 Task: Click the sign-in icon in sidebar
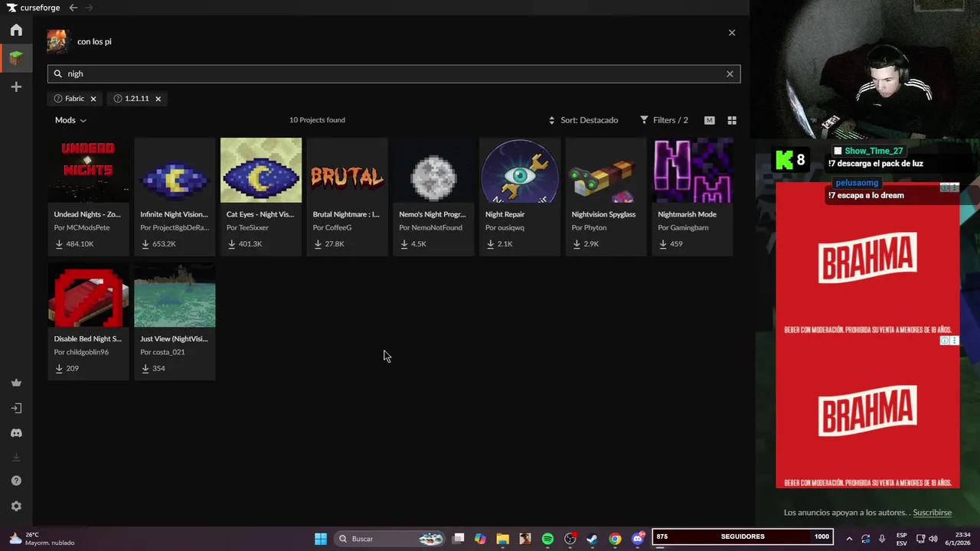(16, 408)
